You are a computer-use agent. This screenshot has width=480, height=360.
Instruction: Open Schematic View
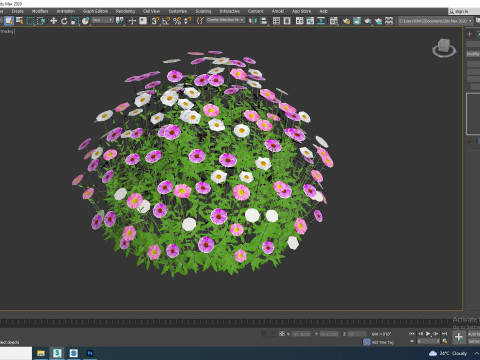click(x=321, y=21)
